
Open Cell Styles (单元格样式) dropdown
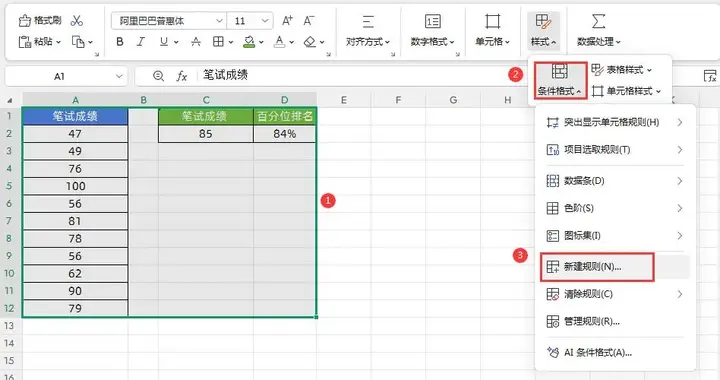tap(626, 91)
